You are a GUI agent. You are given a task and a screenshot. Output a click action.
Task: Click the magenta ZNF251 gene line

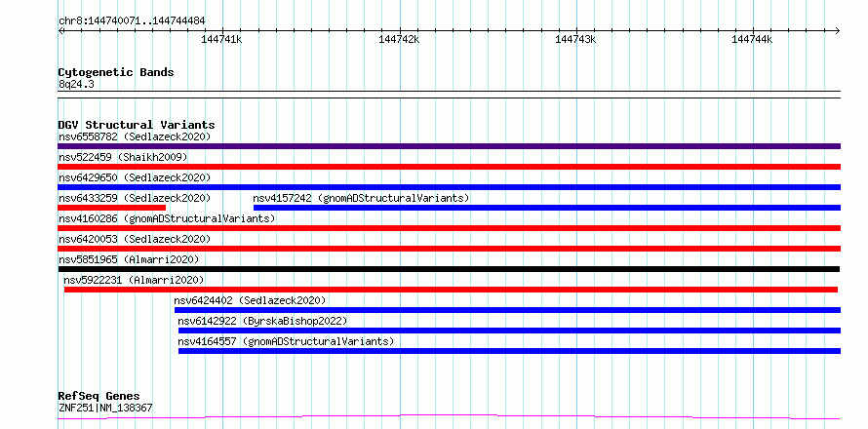click(449, 416)
